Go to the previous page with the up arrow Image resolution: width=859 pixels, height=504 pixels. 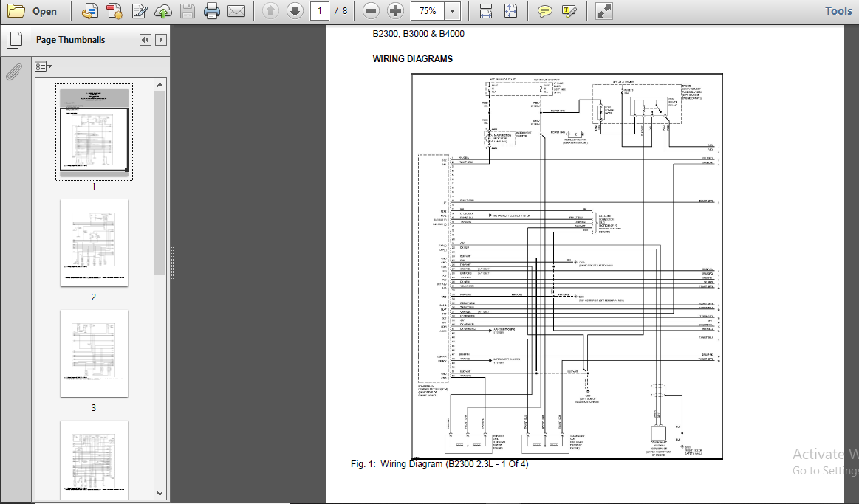(x=270, y=11)
